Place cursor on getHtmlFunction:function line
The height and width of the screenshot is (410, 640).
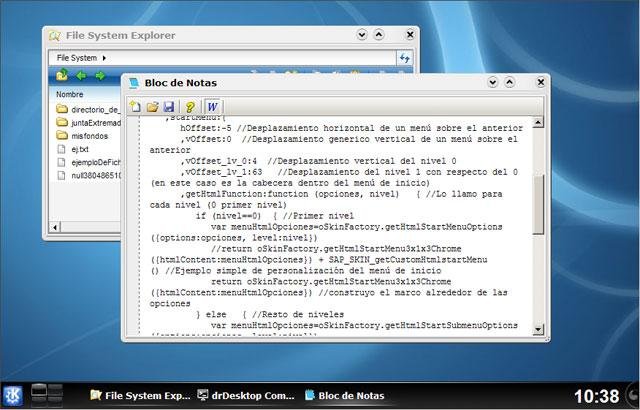(x=341, y=194)
